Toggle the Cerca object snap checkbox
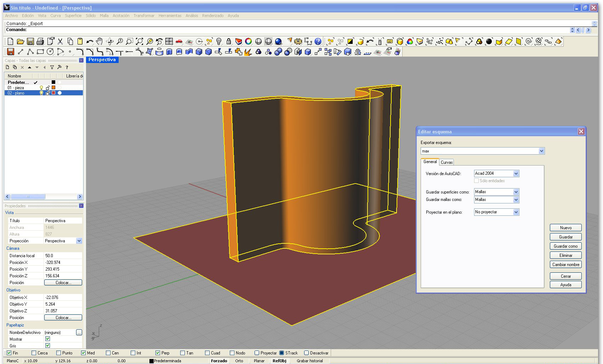Image resolution: width=603 pixels, height=364 pixels. (34, 353)
